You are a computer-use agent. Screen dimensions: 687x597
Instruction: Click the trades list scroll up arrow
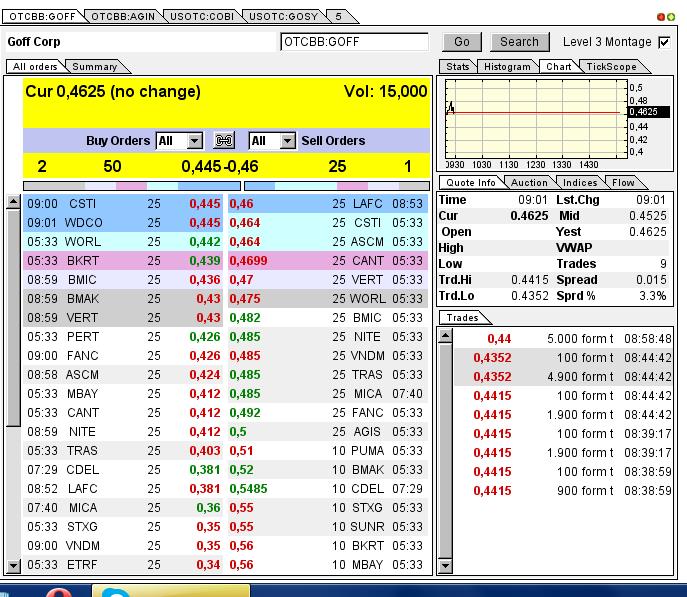(445, 336)
